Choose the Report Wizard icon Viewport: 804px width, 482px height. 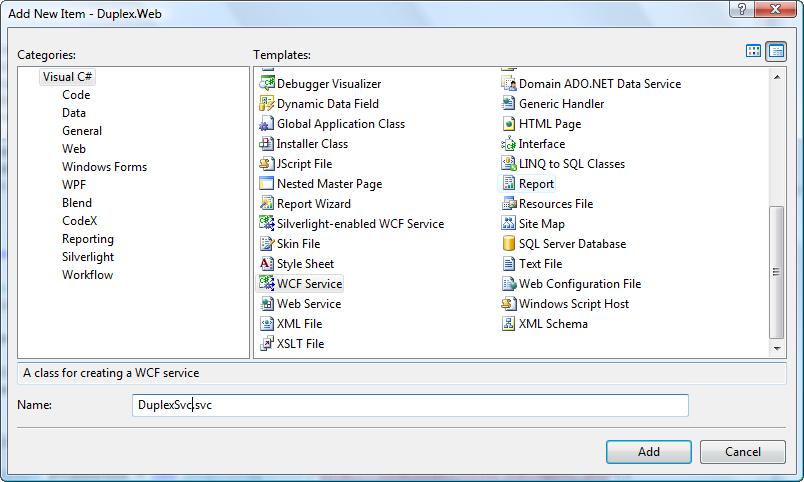pyautogui.click(x=267, y=203)
